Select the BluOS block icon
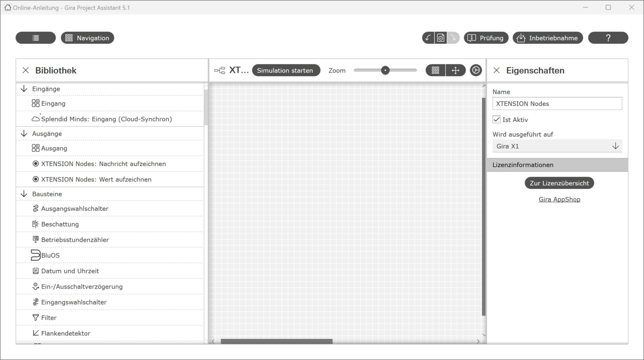This screenshot has width=644, height=360. point(36,255)
